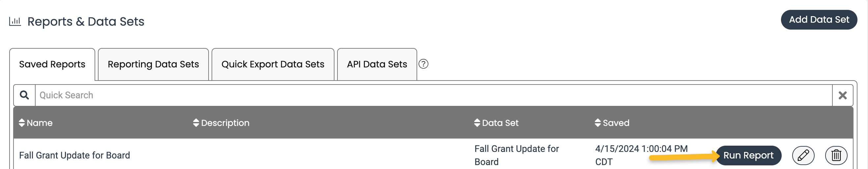Image resolution: width=868 pixels, height=169 pixels.
Task: Select the Saved Reports tab
Action: [x=52, y=64]
